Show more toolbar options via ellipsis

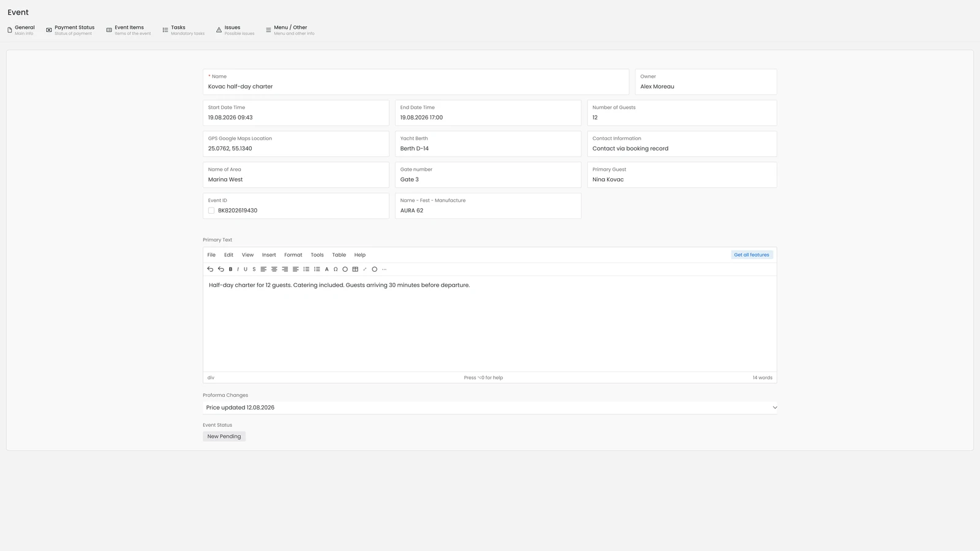(x=384, y=269)
